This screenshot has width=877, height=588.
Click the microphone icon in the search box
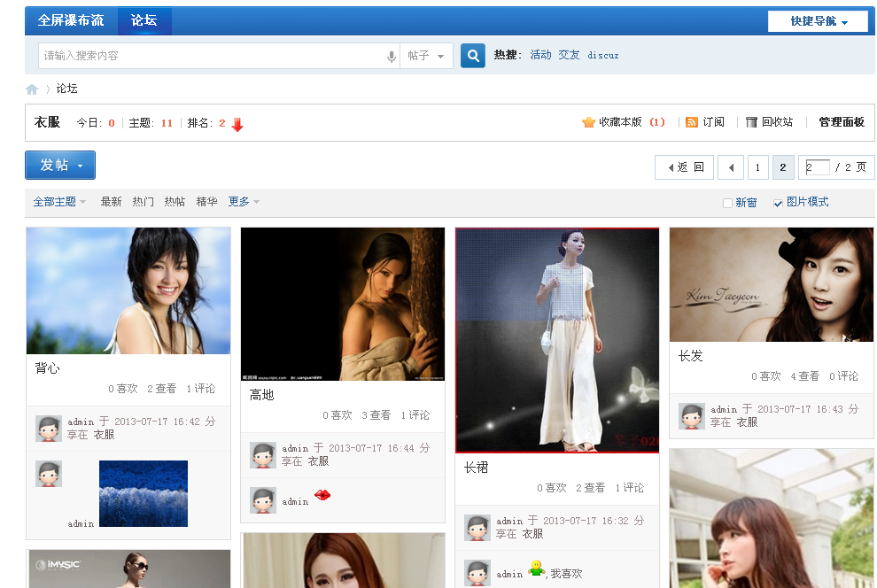[391, 55]
